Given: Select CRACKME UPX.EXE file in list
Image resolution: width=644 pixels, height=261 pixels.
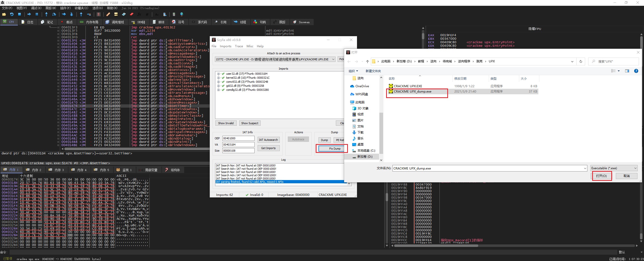Looking at the screenshot, I should point(408,86).
